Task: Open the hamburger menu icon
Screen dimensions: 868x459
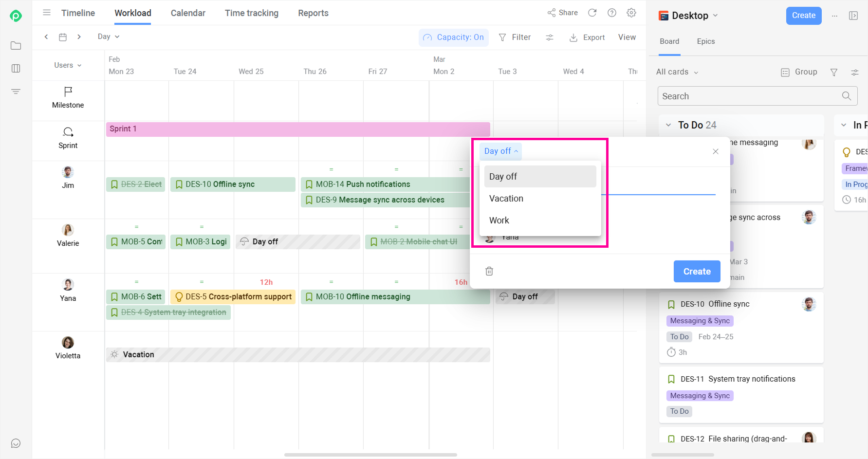Action: 47,13
